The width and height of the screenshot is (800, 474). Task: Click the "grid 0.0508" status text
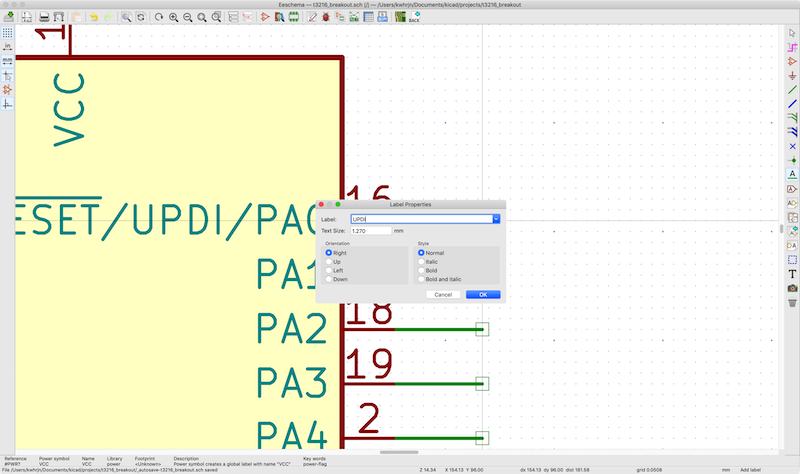649,470
